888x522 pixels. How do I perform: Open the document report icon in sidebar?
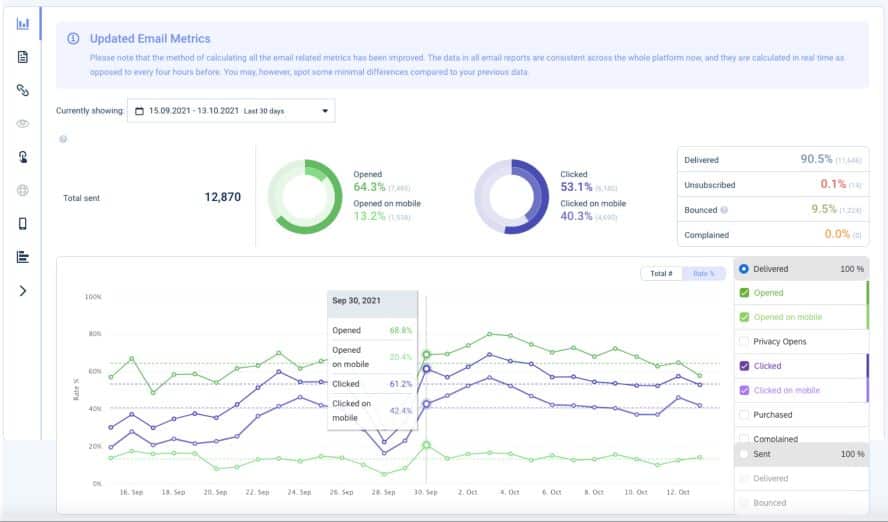coord(23,57)
